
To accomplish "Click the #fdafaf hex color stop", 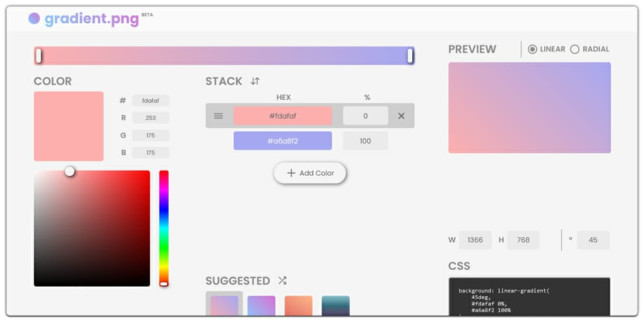I will [x=283, y=116].
